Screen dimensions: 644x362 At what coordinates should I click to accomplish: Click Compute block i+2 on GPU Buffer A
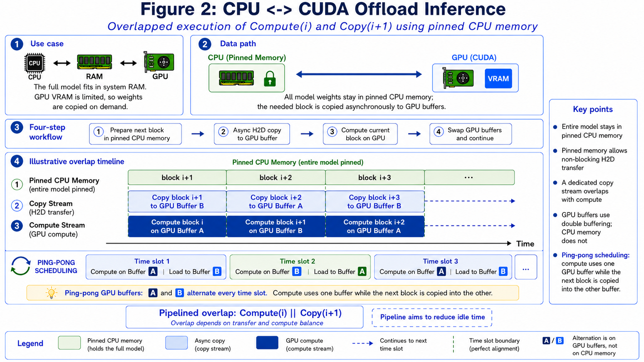375,226
